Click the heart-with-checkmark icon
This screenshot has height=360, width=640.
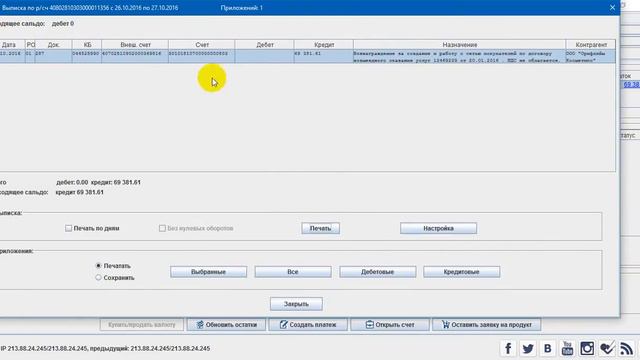click(607, 349)
